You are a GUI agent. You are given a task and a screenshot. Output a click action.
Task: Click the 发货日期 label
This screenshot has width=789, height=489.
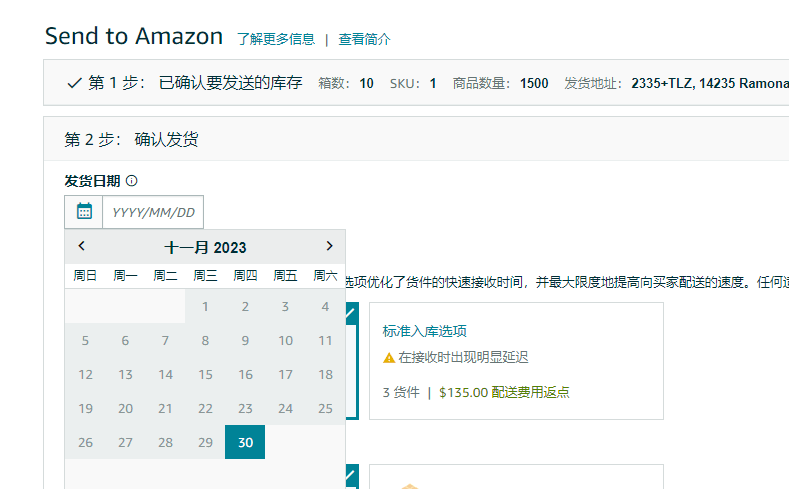tap(93, 181)
